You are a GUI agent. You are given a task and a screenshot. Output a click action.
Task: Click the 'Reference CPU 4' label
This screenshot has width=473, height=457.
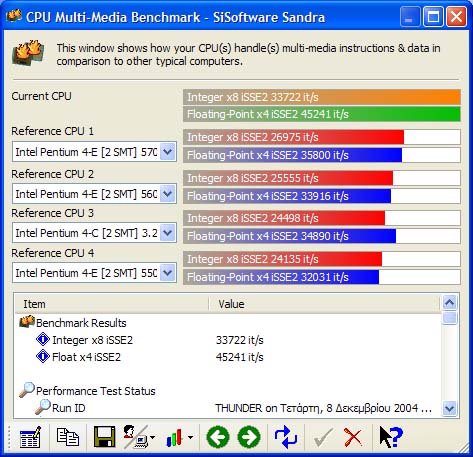52,253
